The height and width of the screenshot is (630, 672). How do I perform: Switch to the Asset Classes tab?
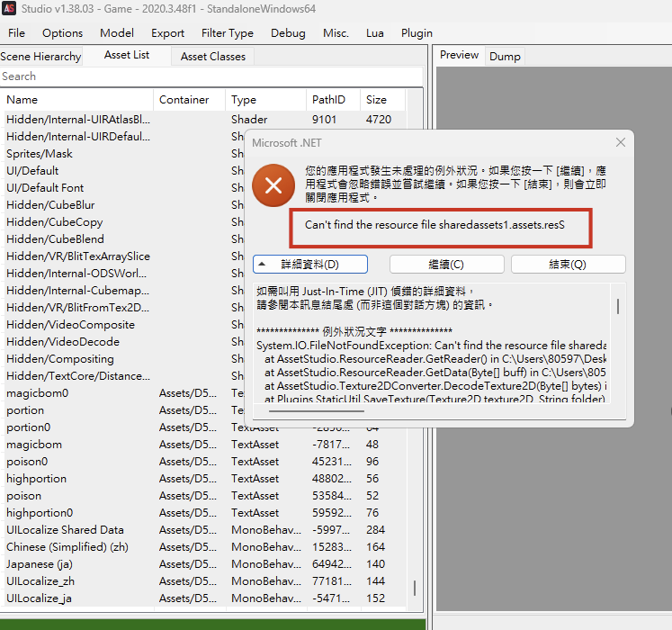[213, 57]
